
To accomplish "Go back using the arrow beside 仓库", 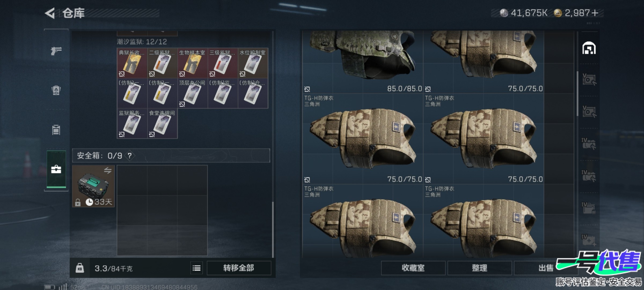I will 50,13.
